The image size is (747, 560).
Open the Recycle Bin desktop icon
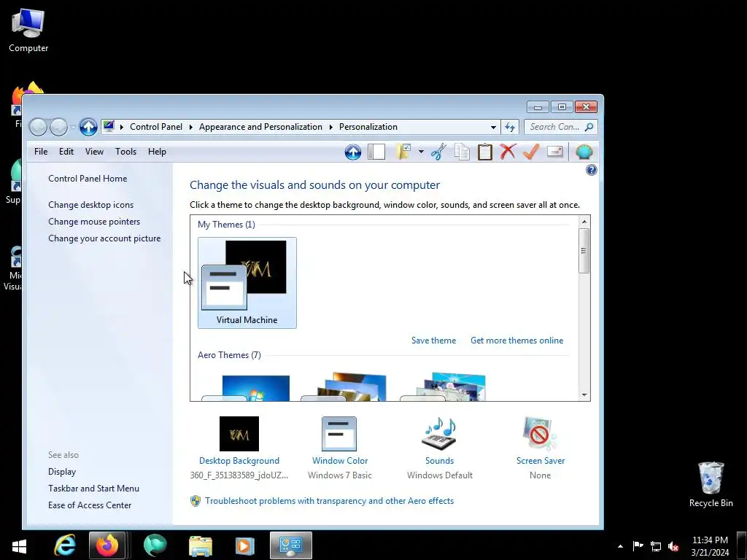[711, 484]
